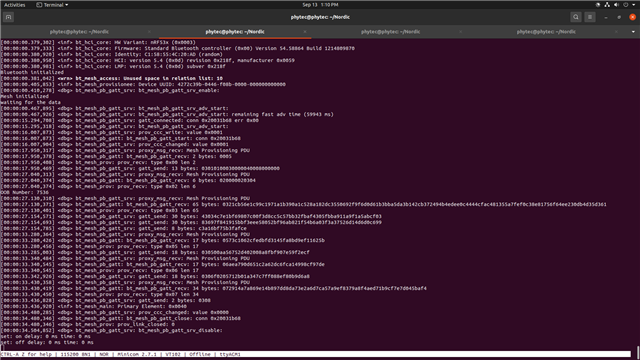Switch to the third terminal tab
640x360 pixels.
click(391, 32)
